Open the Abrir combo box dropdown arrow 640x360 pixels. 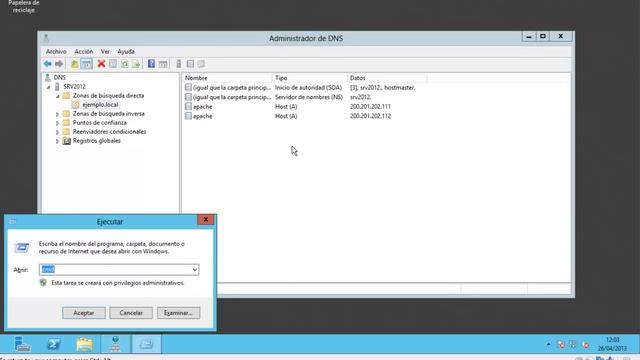pos(195,269)
